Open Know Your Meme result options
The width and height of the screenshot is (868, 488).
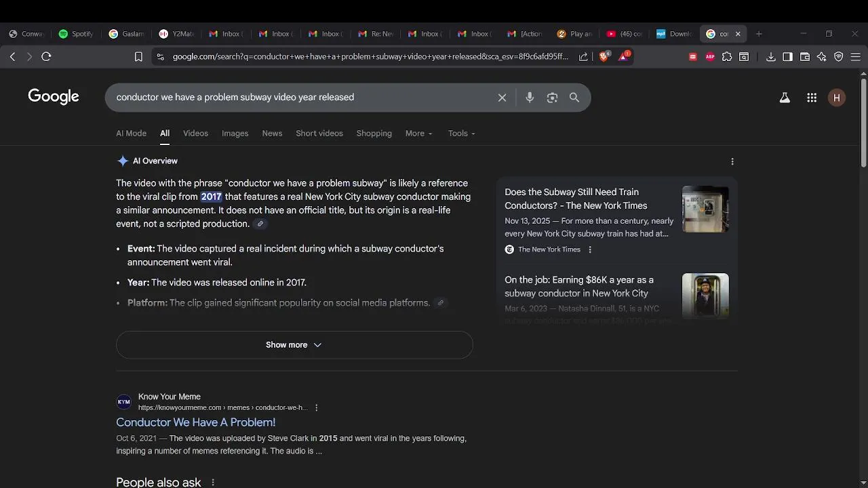[x=316, y=408]
